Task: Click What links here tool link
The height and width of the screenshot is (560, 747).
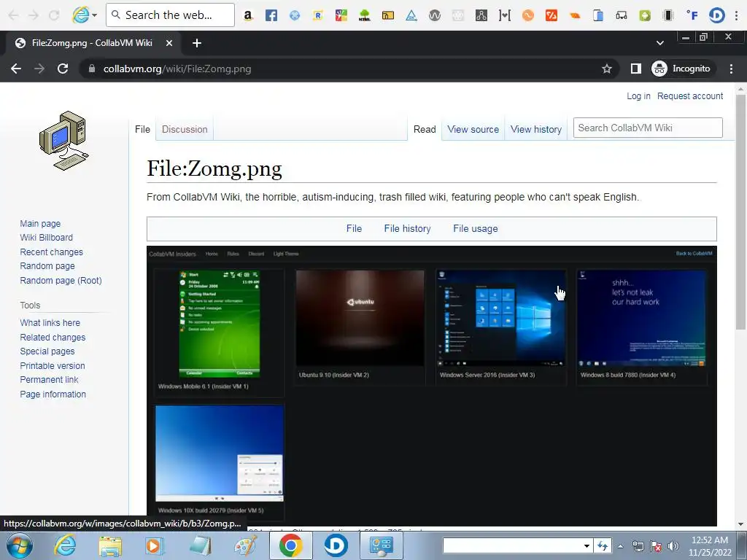Action: 50,323
